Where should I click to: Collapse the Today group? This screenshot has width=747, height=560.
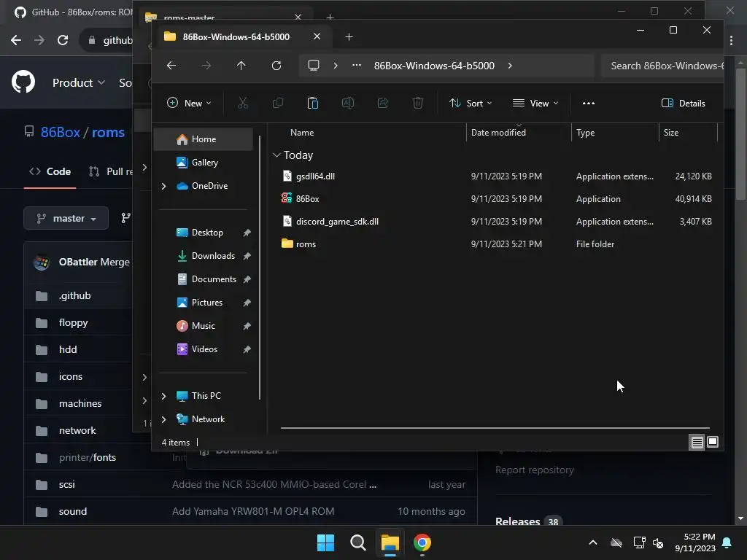tap(276, 155)
